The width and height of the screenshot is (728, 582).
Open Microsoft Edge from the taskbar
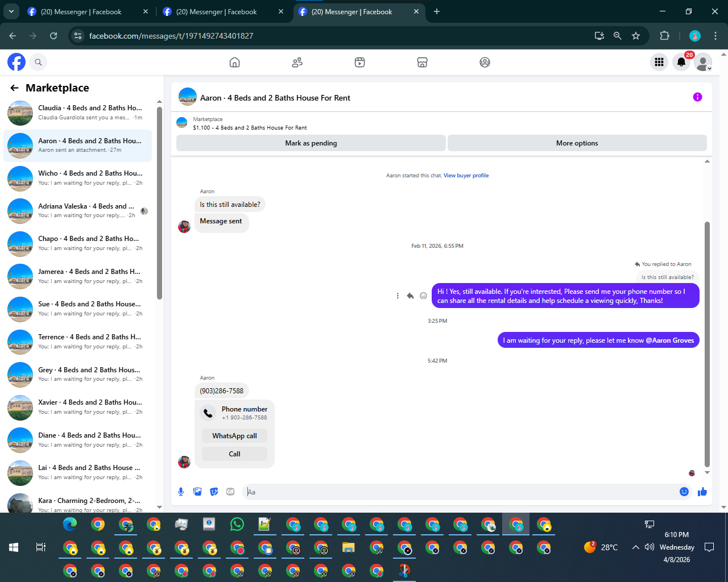pyautogui.click(x=70, y=524)
